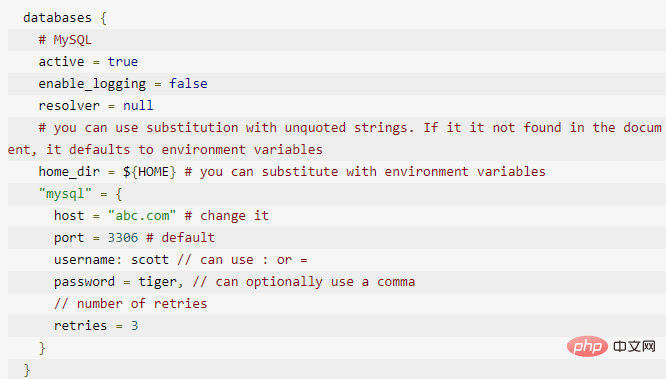Viewport: 666px width, 379px height.
Task: Click the # change it comment
Action: (x=226, y=216)
